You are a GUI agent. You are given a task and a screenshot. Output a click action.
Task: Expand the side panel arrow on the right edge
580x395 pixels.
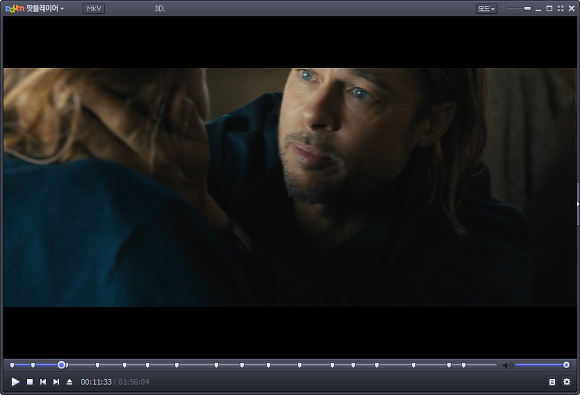click(578, 204)
